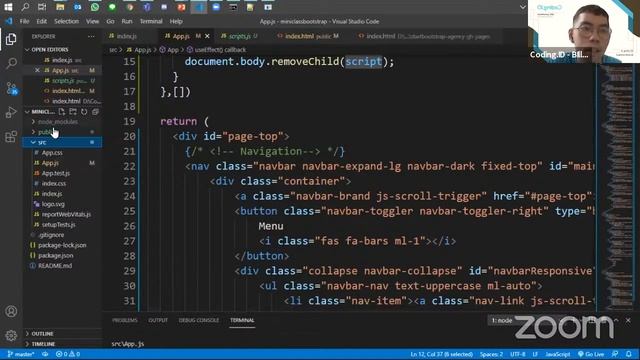Open the Source Control view
This screenshot has width=640, height=360.
[x=11, y=88]
